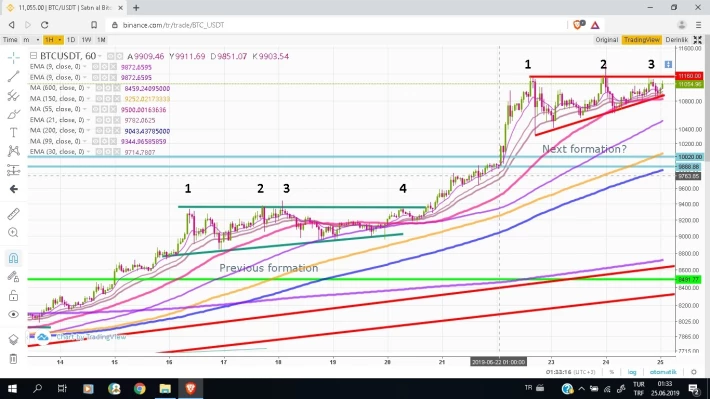Switch to the 1D interval
710x399 pixels.
tap(71, 40)
